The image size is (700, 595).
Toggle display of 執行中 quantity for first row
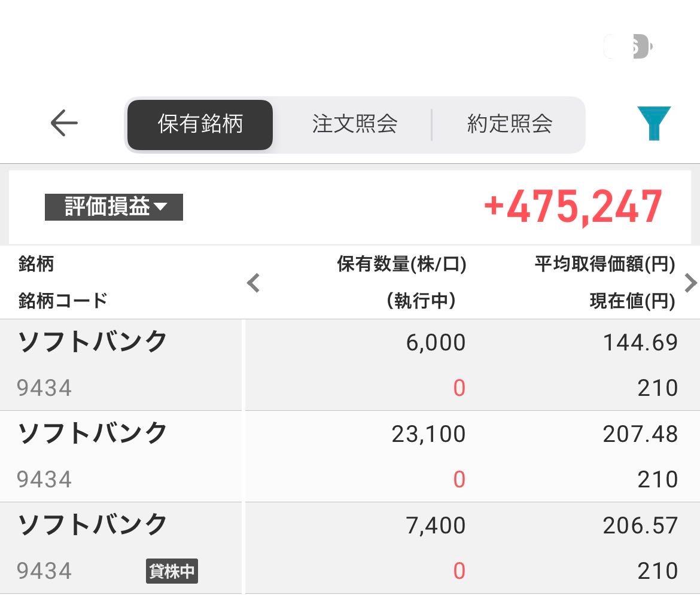[459, 388]
